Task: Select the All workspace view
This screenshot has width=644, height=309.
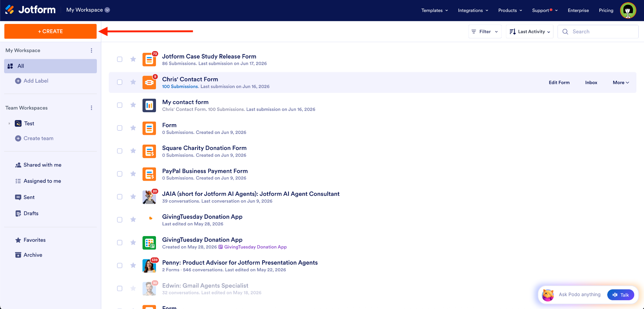Action: (x=50, y=66)
